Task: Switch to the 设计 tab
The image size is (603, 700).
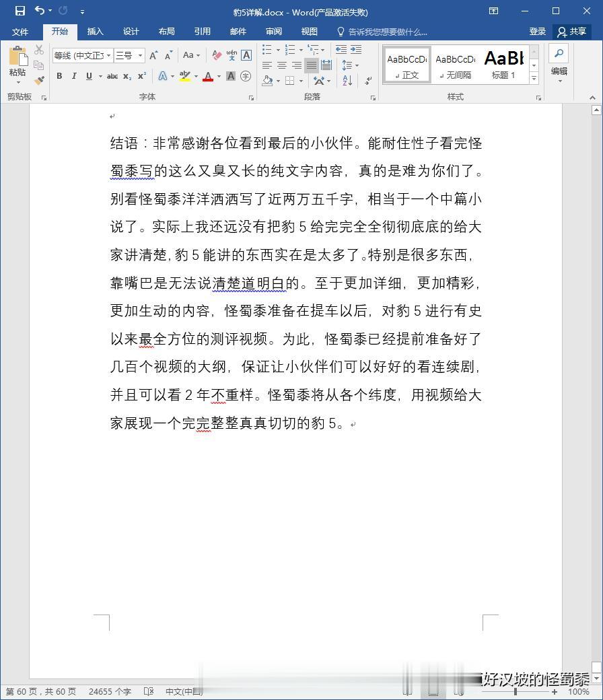Action: click(131, 31)
